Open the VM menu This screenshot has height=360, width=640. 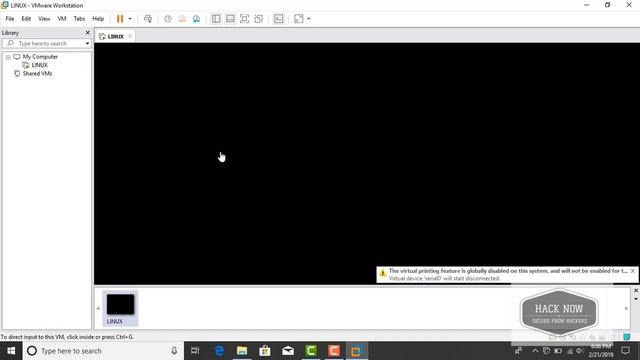62,19
